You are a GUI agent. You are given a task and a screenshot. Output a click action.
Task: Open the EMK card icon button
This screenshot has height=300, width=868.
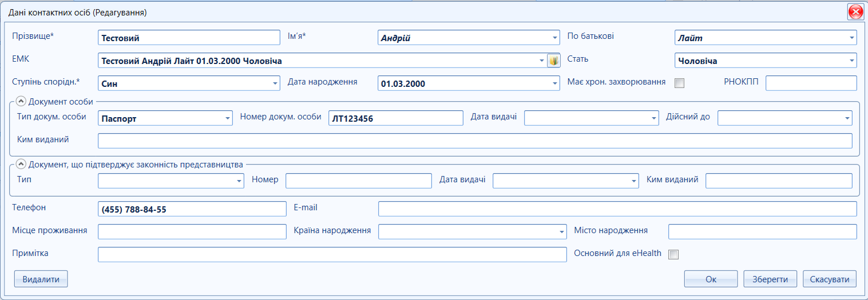coord(553,61)
